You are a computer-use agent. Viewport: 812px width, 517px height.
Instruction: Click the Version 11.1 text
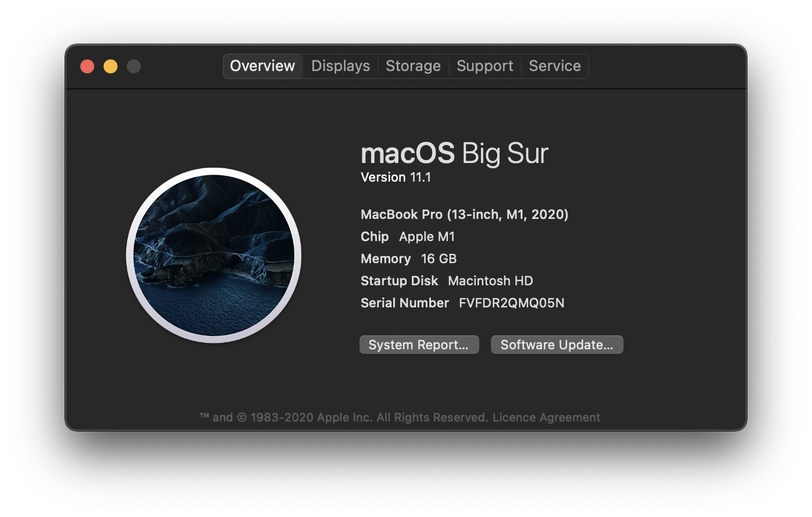coord(397,177)
